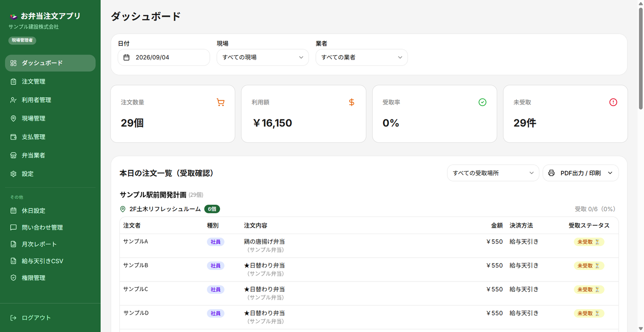
Task: Toggle 未受取 status for サンプルC
Action: tap(589, 289)
